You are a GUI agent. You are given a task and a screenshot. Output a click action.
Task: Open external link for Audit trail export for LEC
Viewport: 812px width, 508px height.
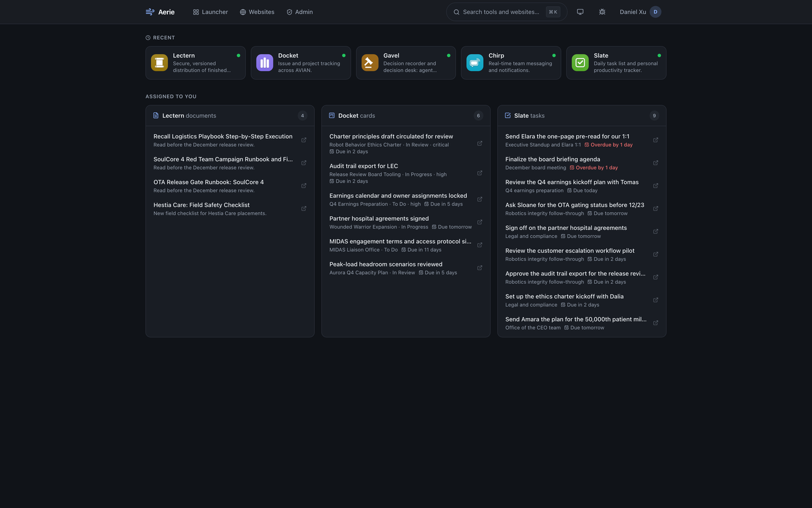480,173
